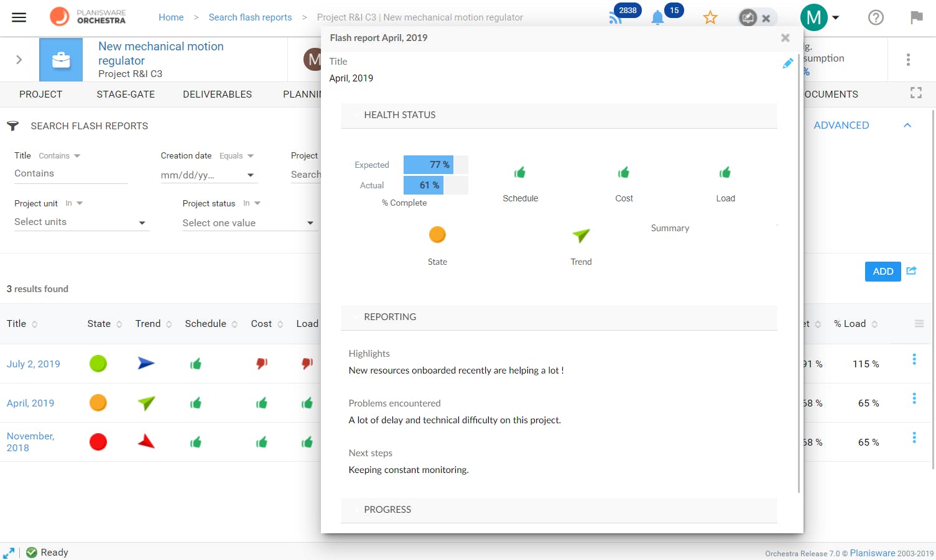Screen dimensions: 936x560
Task: Open the help question mark icon
Action: click(876, 17)
